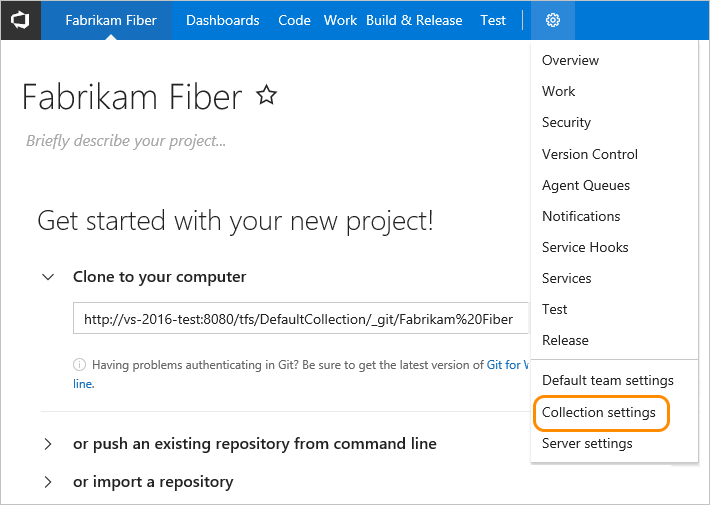Open Agent Queues from settings menu
The height and width of the screenshot is (505, 710).
coord(586,185)
